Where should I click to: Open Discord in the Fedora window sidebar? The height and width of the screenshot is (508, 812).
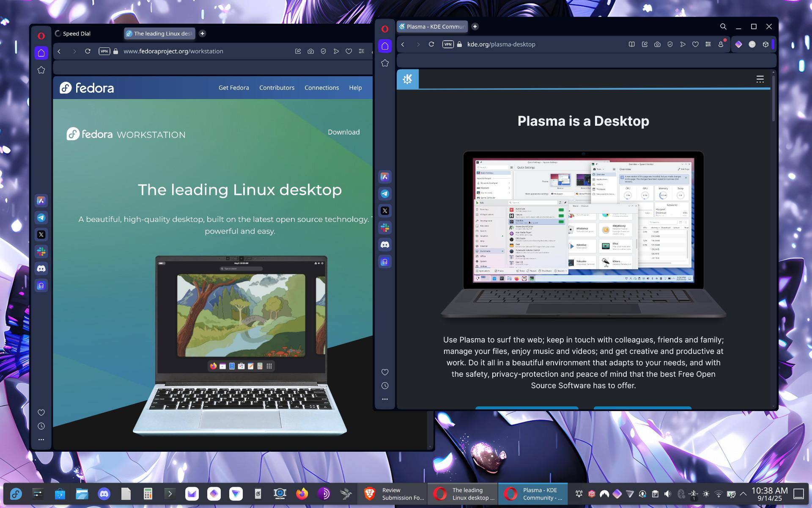click(x=41, y=269)
